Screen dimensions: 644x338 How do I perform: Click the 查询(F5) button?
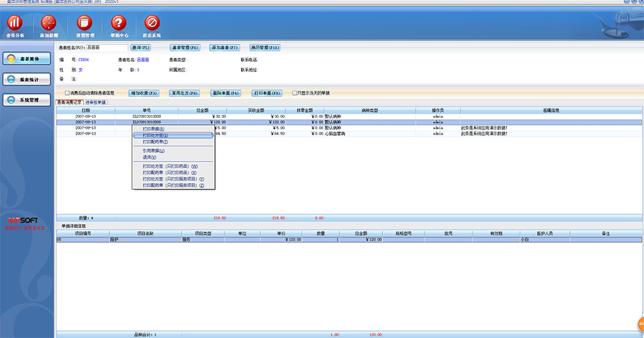tap(141, 48)
